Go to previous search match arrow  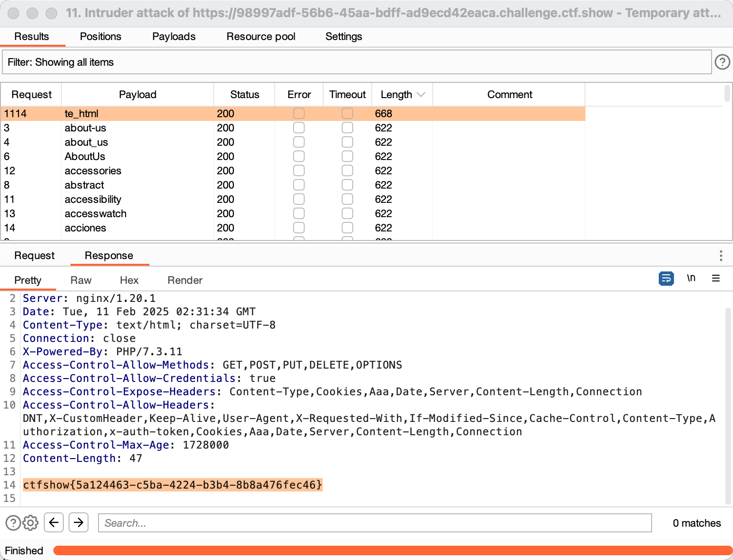[x=54, y=522]
